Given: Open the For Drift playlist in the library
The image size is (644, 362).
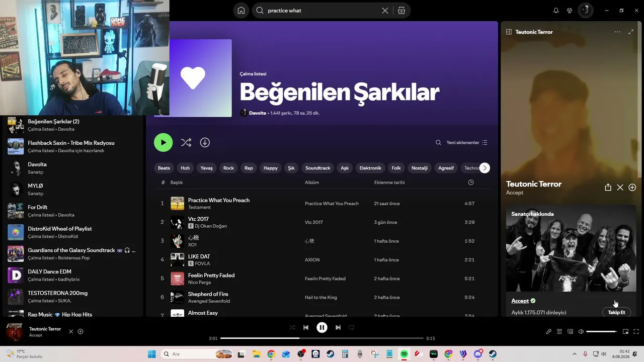Looking at the screenshot, I should 73,211.
